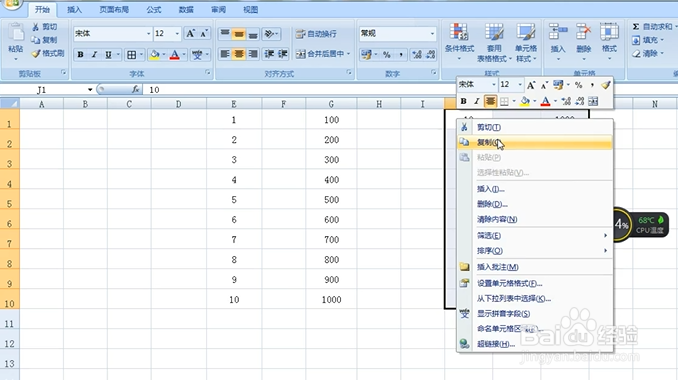
Task: Apply the ribbon red font color
Action: click(175, 54)
